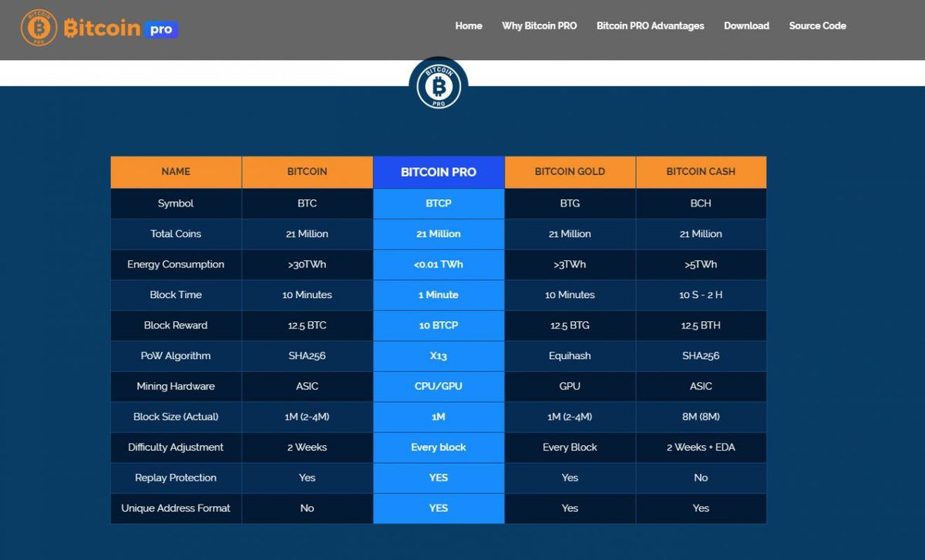Click the <0.01 TWh energy cell
The height and width of the screenshot is (560, 925).
(439, 264)
